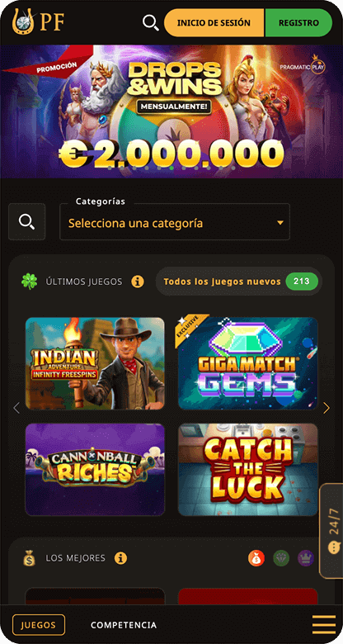Select the active green banner carousel dot
This screenshot has width=343, height=644.
171,168
